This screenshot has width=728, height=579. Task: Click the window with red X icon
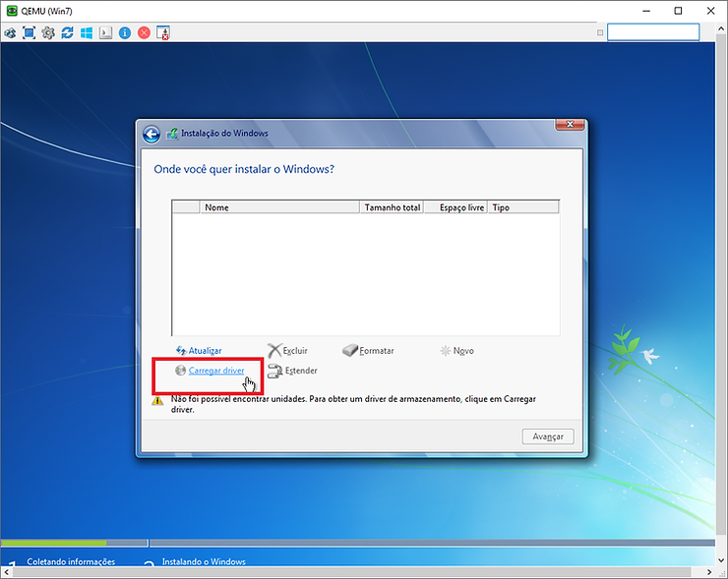pyautogui.click(x=163, y=33)
